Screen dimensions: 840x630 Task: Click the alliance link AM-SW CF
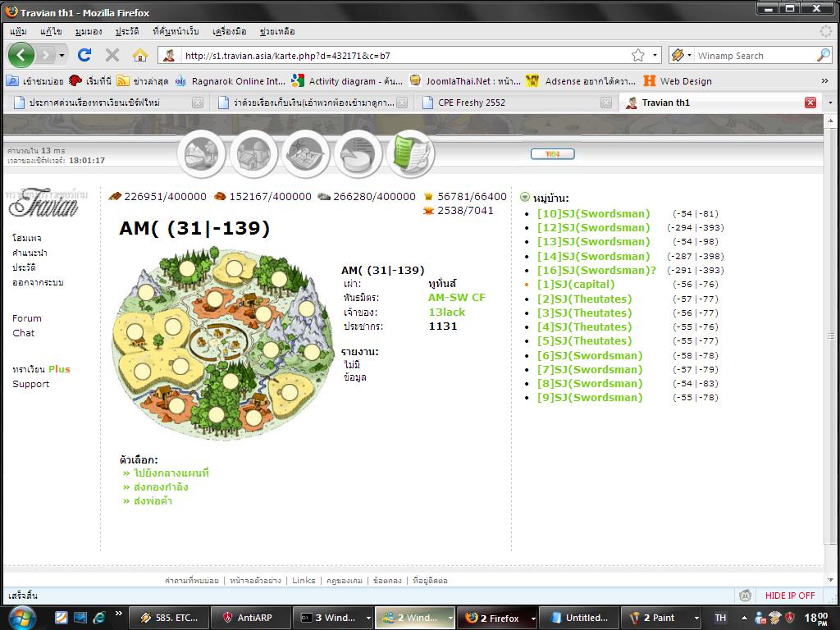[456, 297]
